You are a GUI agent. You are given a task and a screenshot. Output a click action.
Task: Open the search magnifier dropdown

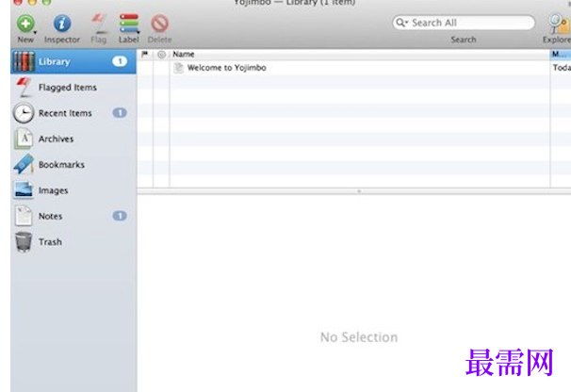401,23
